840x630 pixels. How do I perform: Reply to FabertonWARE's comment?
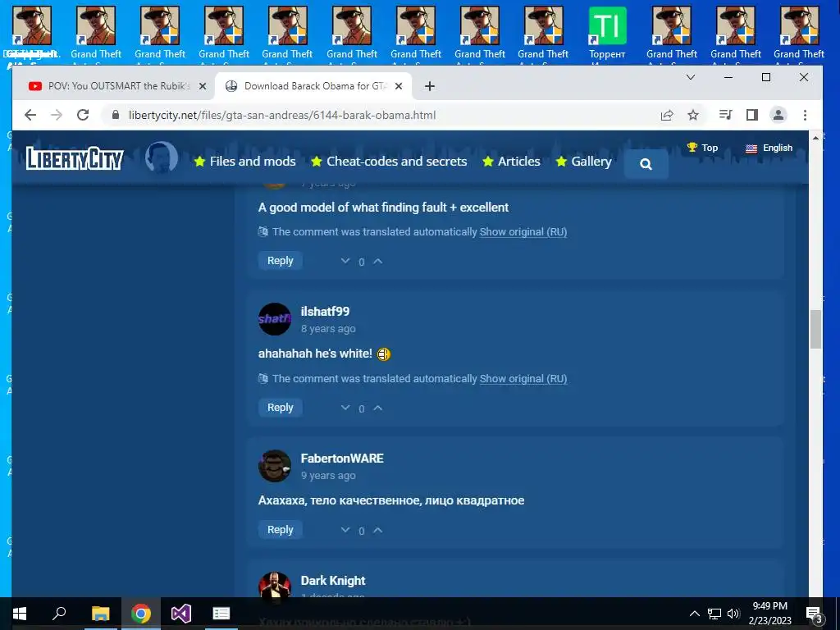(281, 530)
